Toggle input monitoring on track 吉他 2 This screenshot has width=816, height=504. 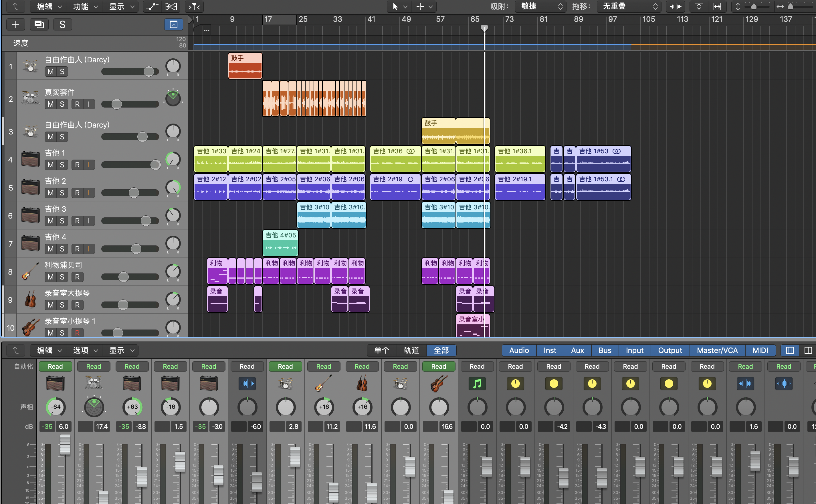point(89,193)
